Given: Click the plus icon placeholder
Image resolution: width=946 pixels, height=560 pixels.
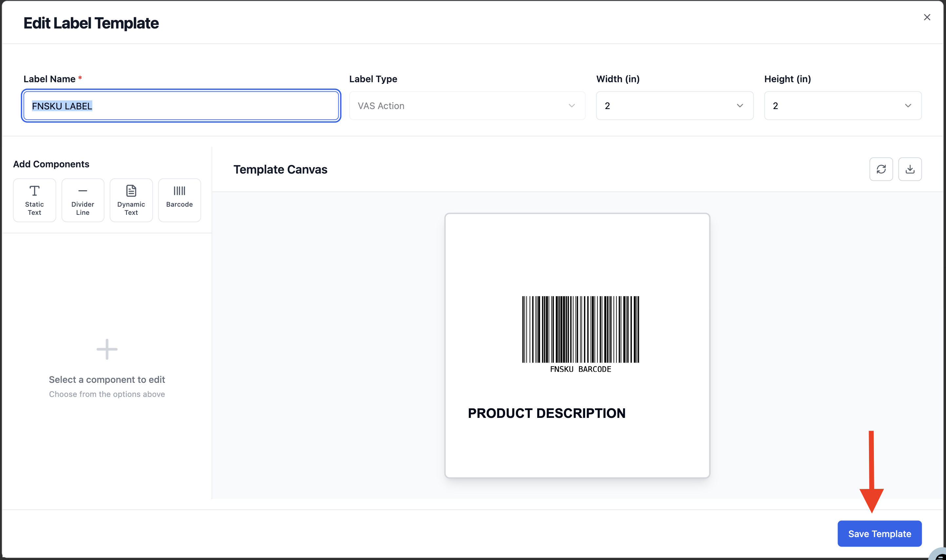Looking at the screenshot, I should click(x=107, y=349).
